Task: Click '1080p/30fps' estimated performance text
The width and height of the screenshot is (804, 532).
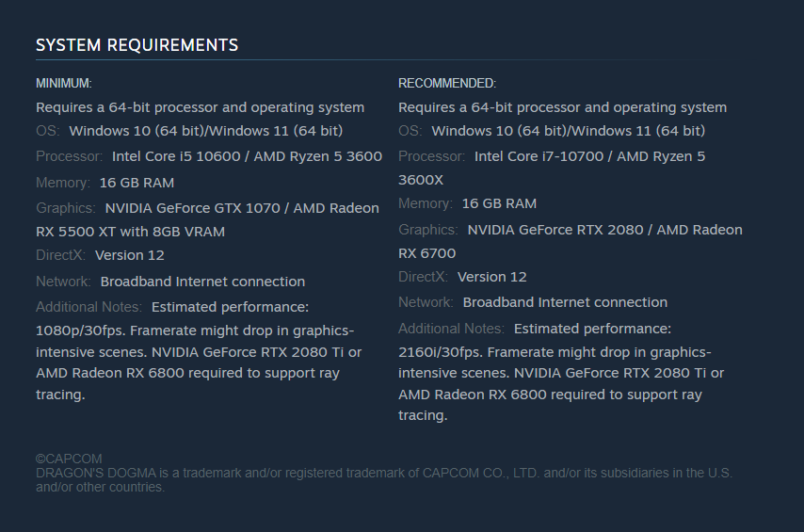Action: coord(80,330)
